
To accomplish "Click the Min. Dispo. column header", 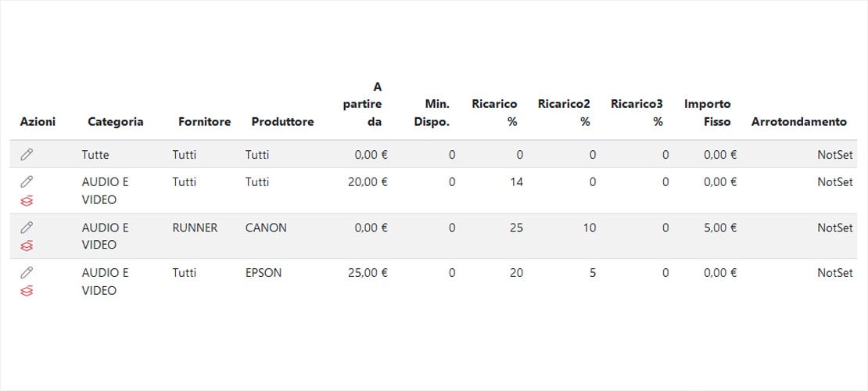I will coord(432,113).
